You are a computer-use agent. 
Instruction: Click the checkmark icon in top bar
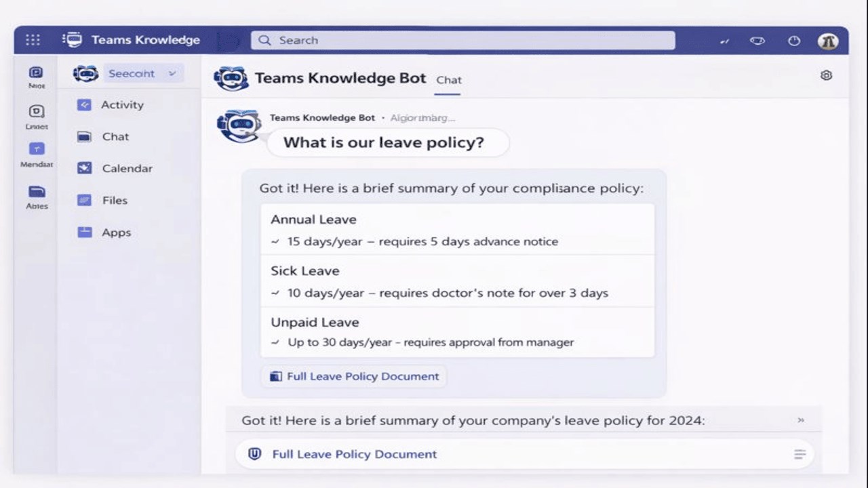724,41
